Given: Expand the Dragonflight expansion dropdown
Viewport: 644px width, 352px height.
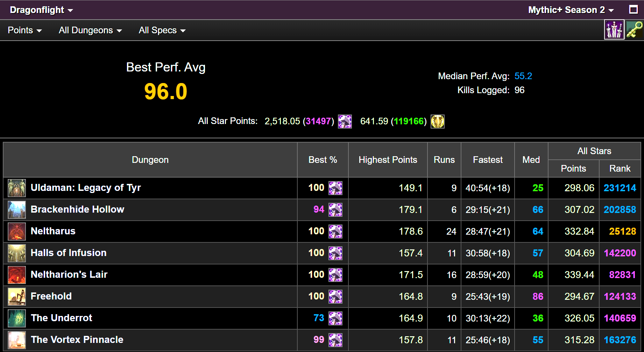Looking at the screenshot, I should pos(41,10).
